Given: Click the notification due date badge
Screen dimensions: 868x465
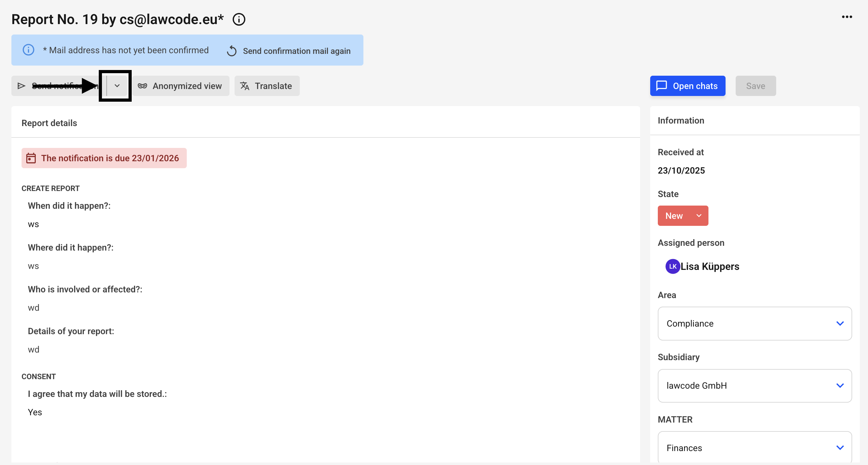Looking at the screenshot, I should tap(110, 158).
